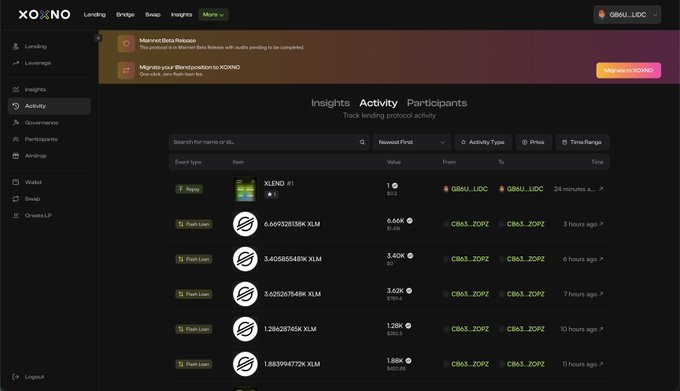Click the XLM logo of 6.669328138K XLM
This screenshot has height=391, width=680.
coord(245,224)
